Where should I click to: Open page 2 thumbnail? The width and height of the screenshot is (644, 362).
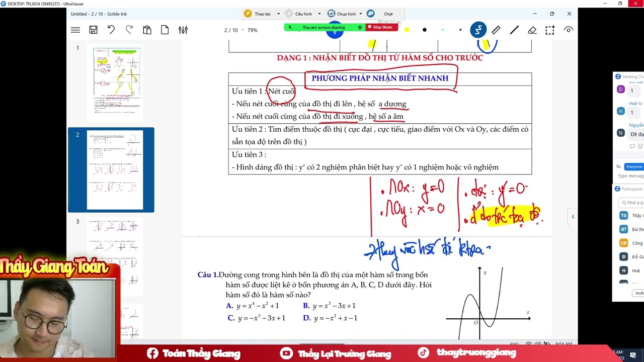coord(115,170)
